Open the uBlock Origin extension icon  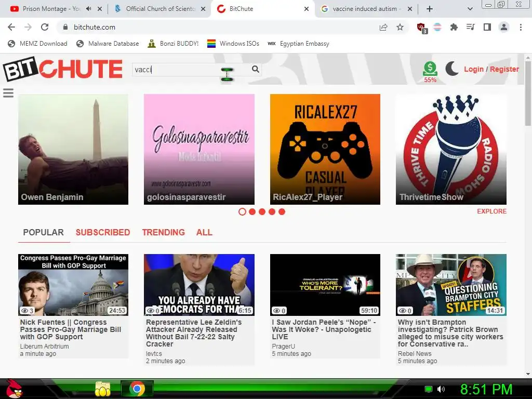pyautogui.click(x=421, y=28)
